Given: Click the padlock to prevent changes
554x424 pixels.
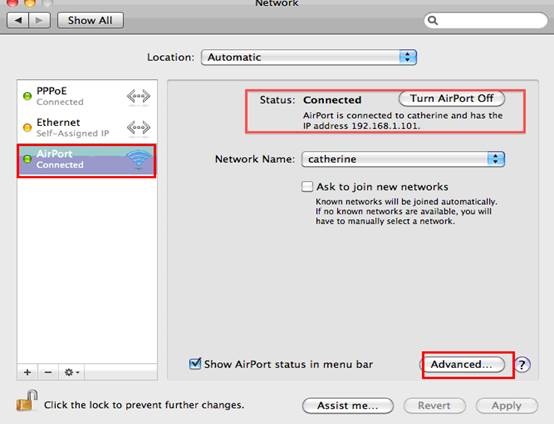Looking at the screenshot, I should [27, 401].
